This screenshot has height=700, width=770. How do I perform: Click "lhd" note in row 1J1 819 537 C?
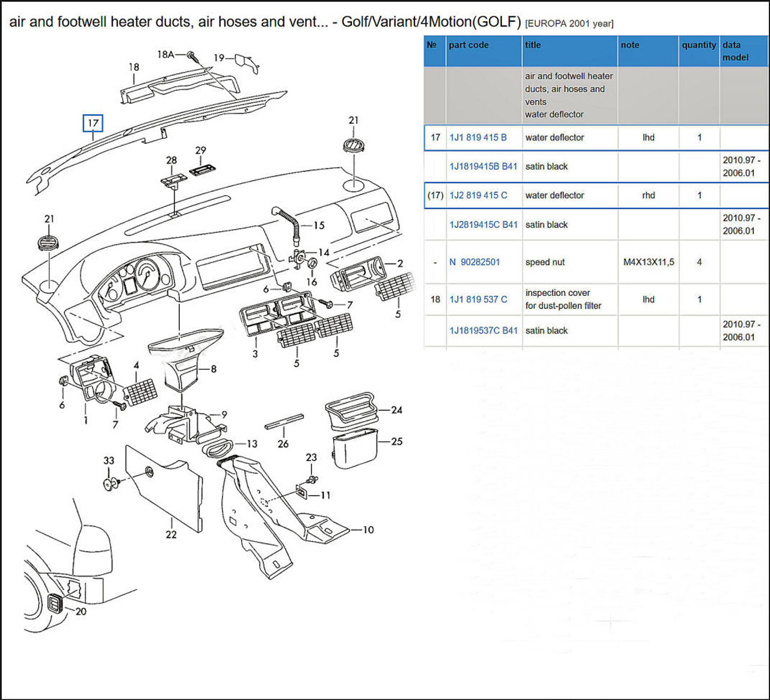click(x=648, y=299)
